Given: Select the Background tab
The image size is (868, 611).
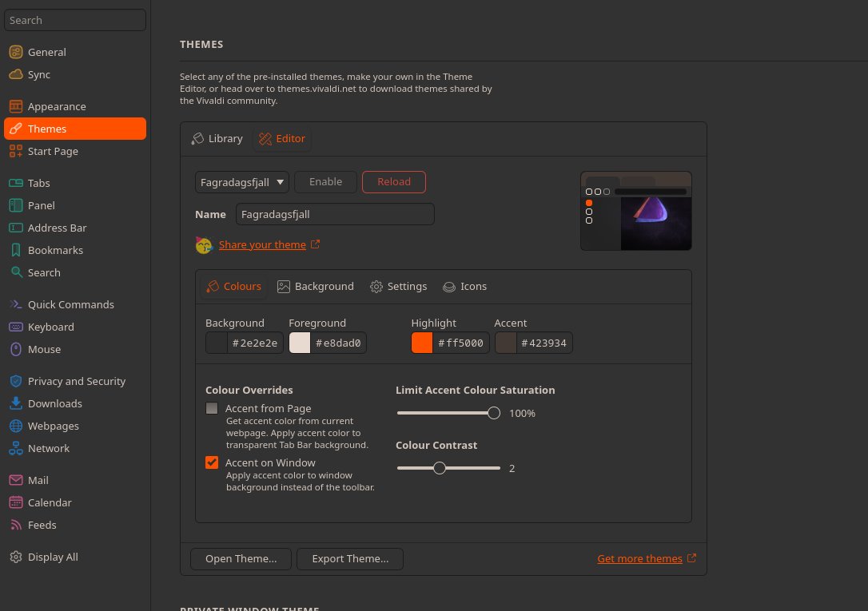Looking at the screenshot, I should coord(316,287).
